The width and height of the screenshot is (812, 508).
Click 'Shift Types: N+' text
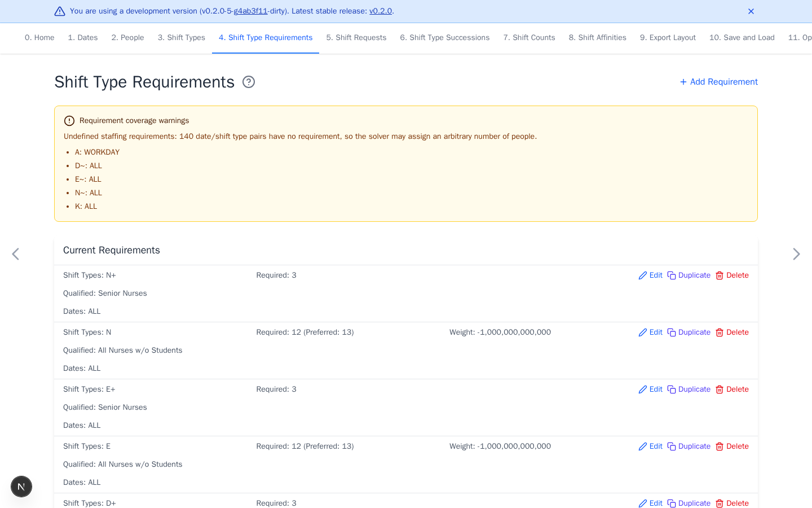coord(90,275)
